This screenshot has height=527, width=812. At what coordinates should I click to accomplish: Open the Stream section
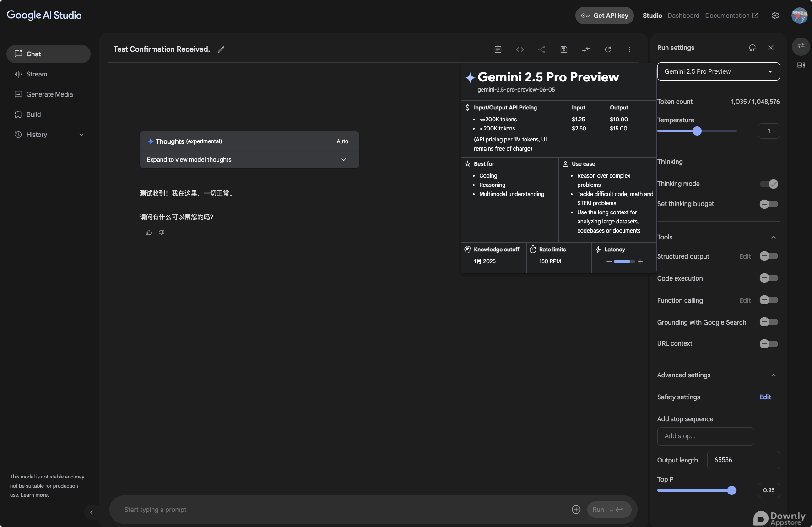pos(49,74)
